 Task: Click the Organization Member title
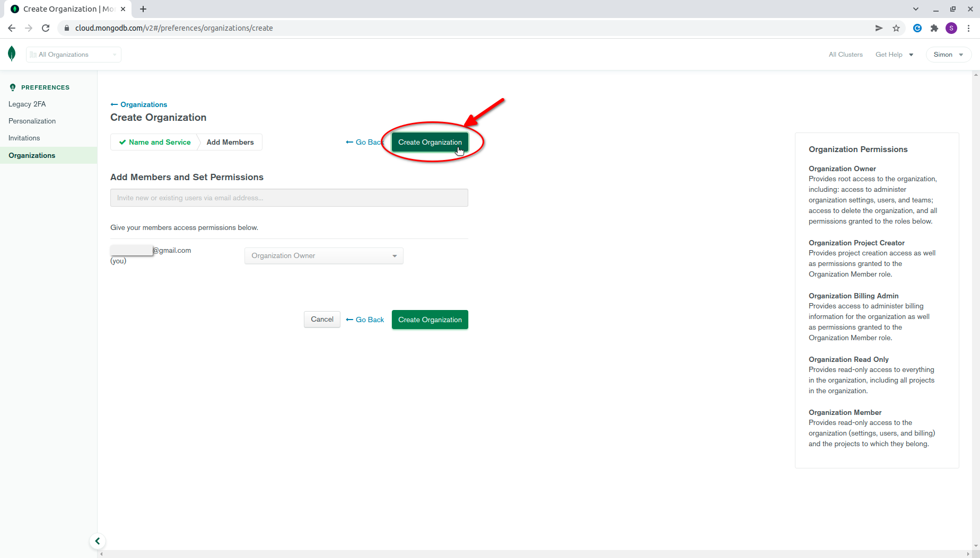[845, 412]
